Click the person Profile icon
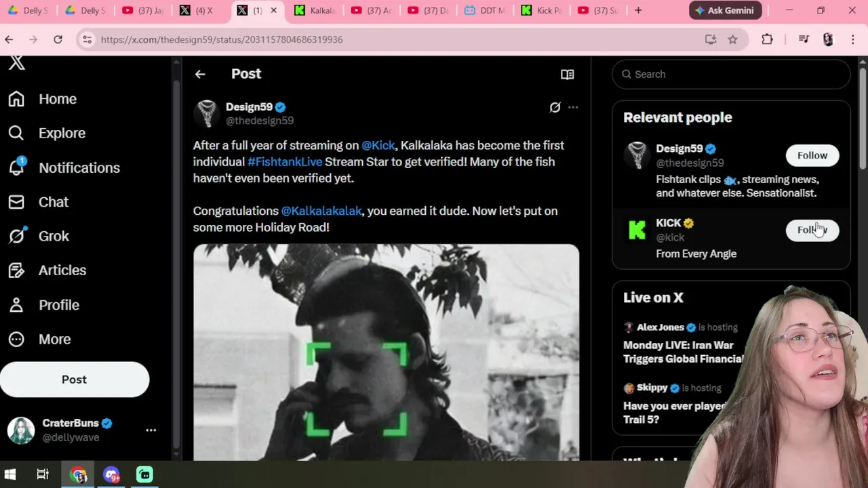 click(16, 305)
